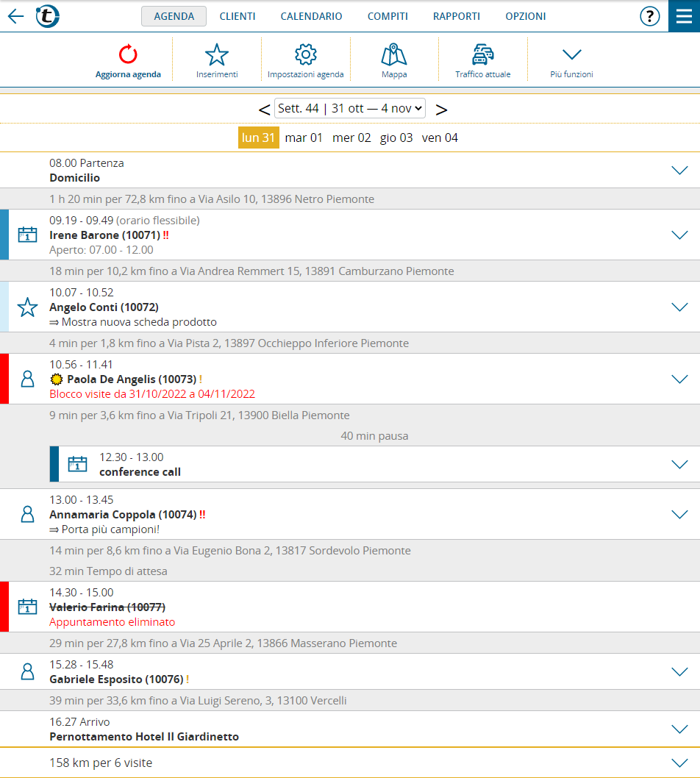Expand Gabriele Esposito visit details
700x778 pixels.
pos(679,672)
